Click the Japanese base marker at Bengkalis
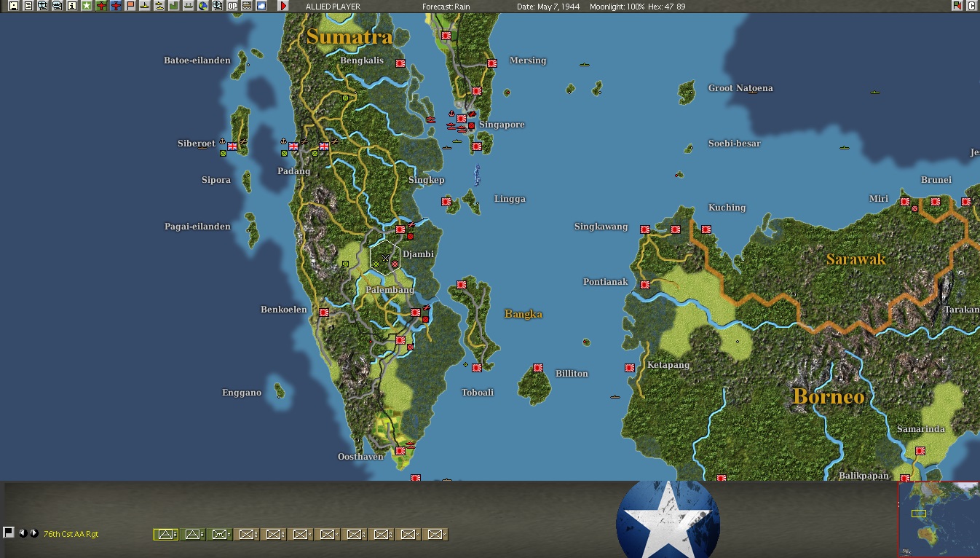Image resolution: width=980 pixels, height=558 pixels. tap(400, 63)
